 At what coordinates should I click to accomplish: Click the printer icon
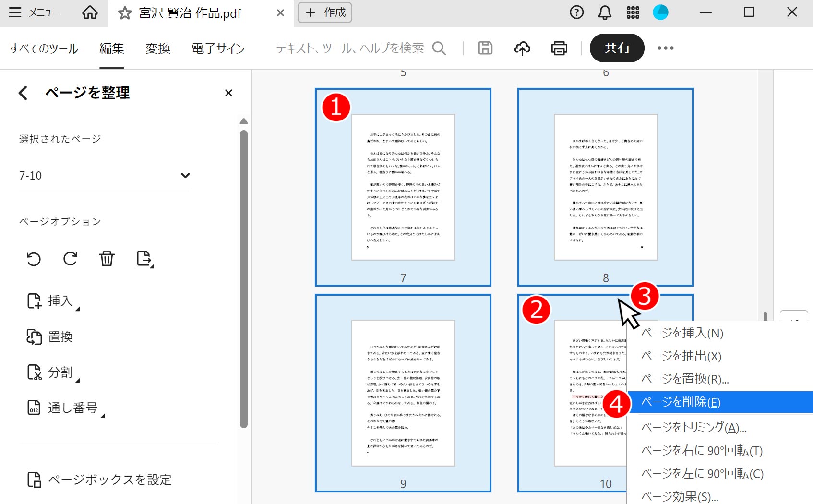[x=559, y=48]
